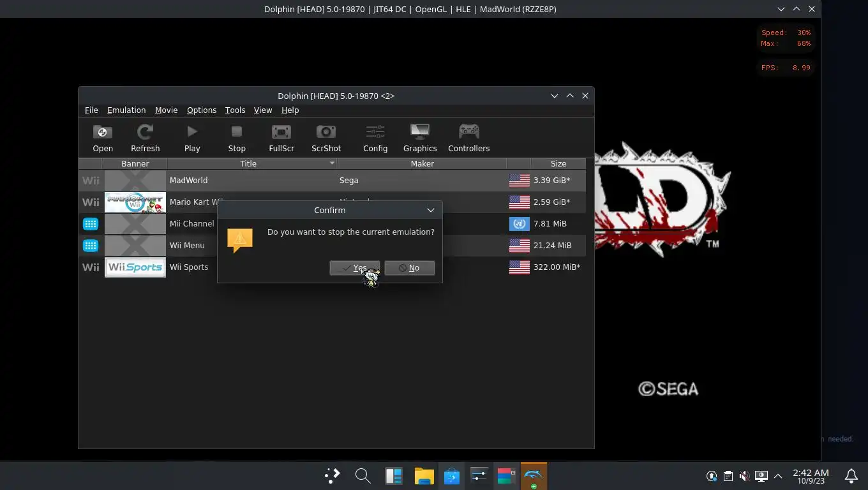Click the Dolphin emulator taskbar icon
The width and height of the screenshot is (868, 490).
534,476
